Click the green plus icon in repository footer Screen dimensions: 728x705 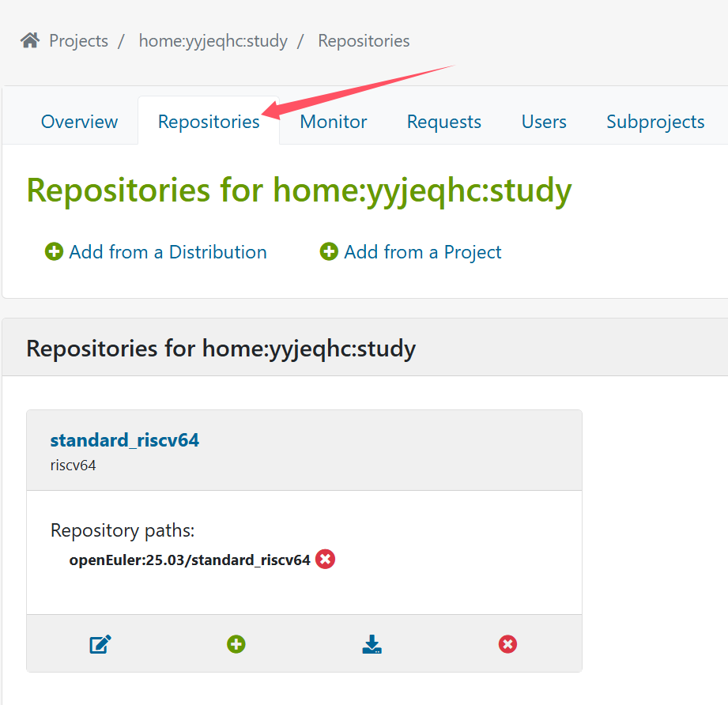[x=236, y=644]
